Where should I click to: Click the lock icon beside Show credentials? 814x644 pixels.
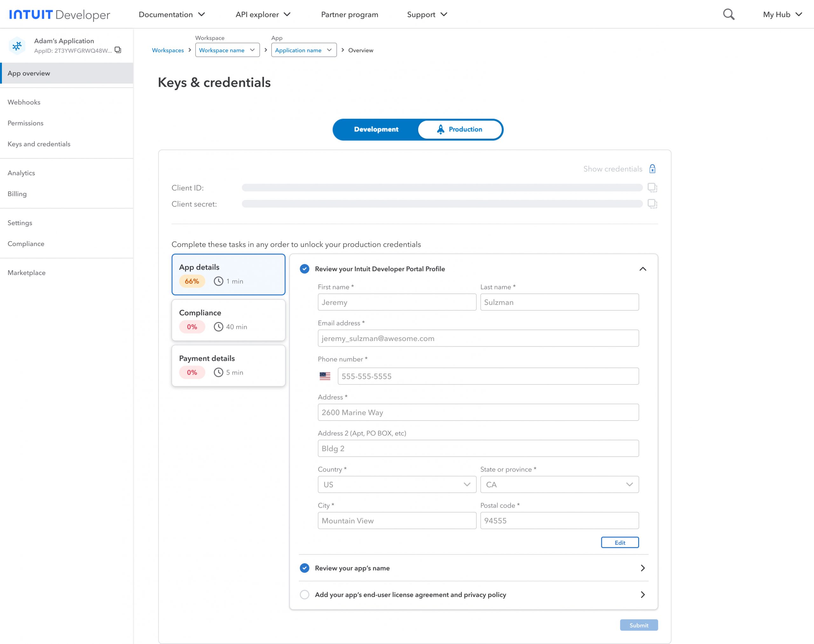pyautogui.click(x=652, y=169)
